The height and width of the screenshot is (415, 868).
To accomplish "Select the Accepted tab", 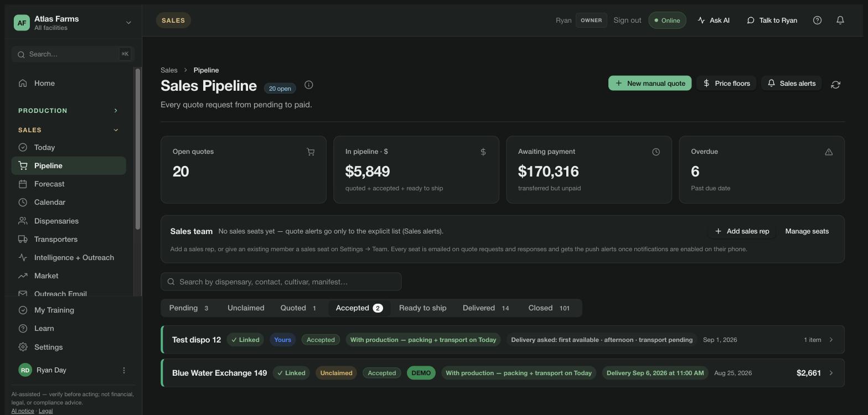I will pos(359,308).
